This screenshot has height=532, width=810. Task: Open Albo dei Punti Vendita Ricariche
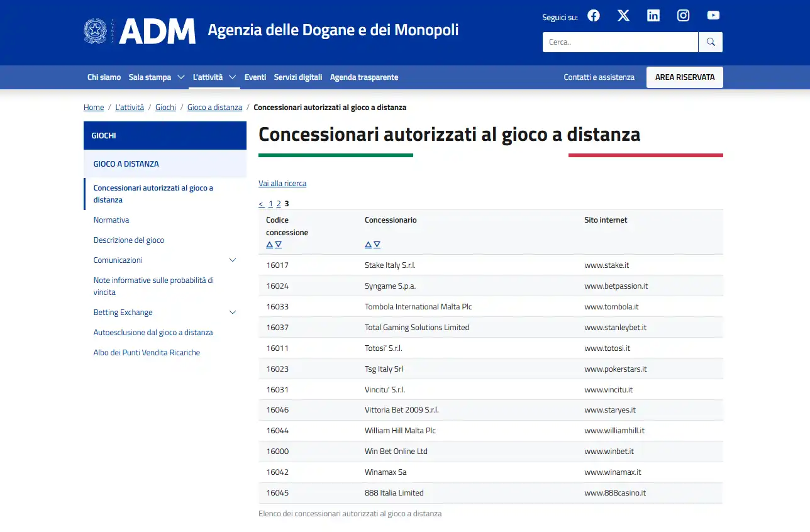[147, 353]
